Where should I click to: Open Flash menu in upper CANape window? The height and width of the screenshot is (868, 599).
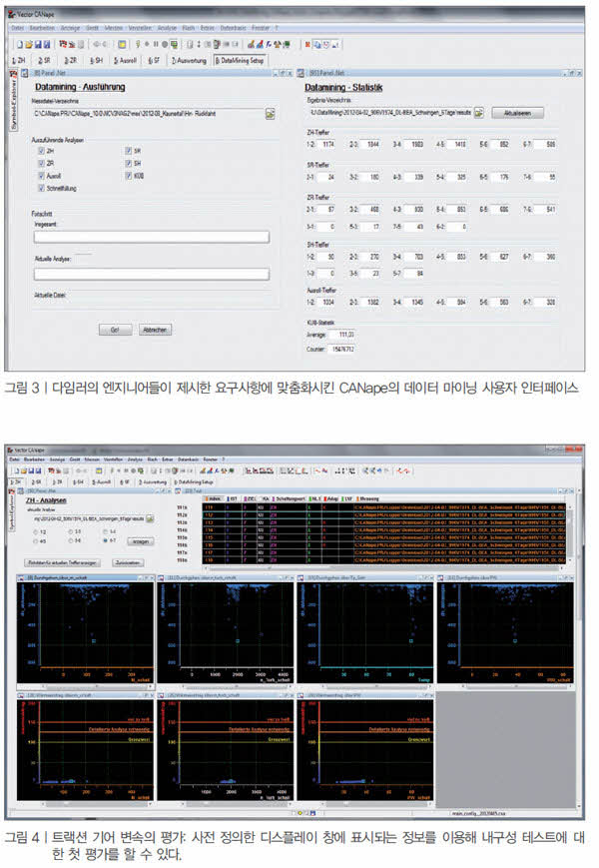[189, 28]
